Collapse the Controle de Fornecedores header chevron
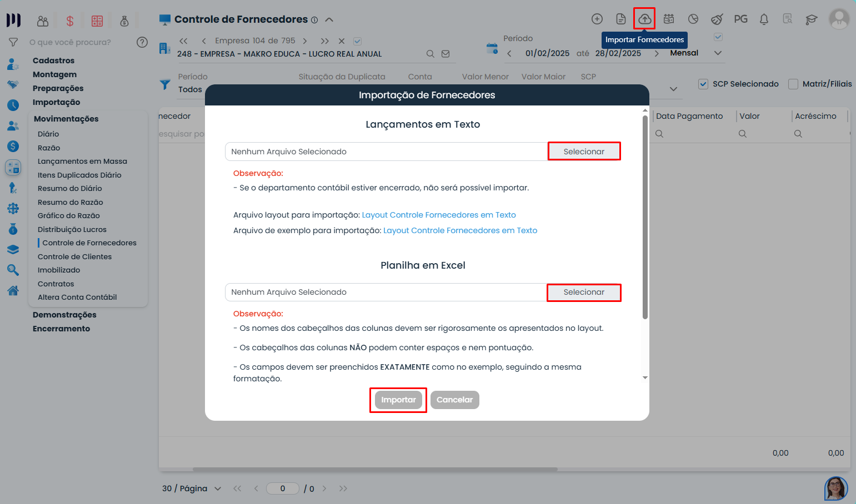 (329, 19)
